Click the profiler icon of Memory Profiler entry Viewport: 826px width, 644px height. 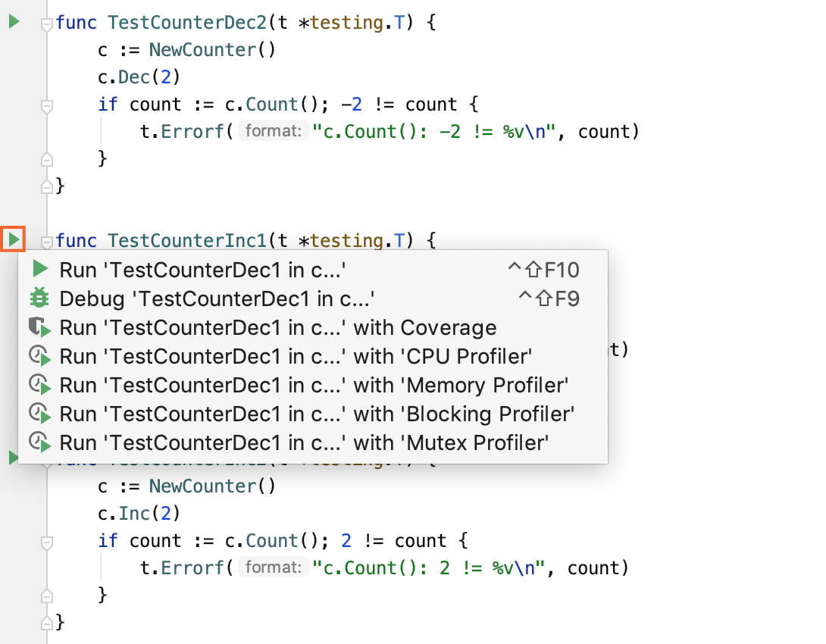39,386
